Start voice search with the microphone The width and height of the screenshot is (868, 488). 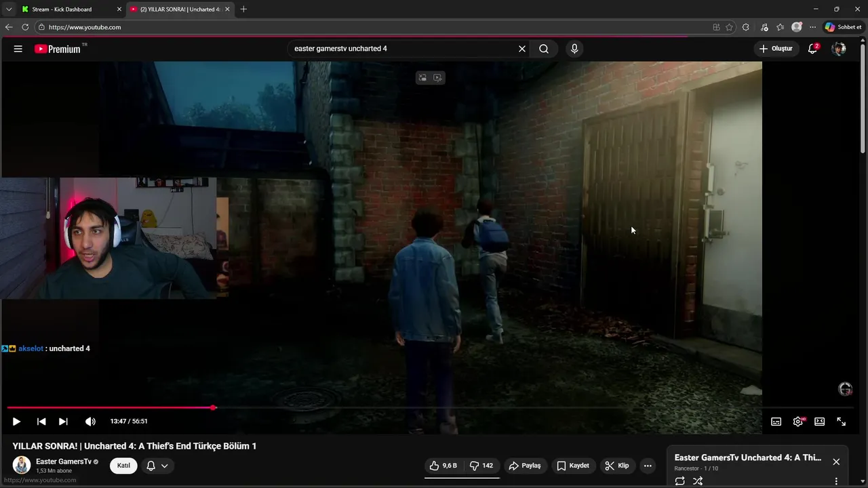574,49
